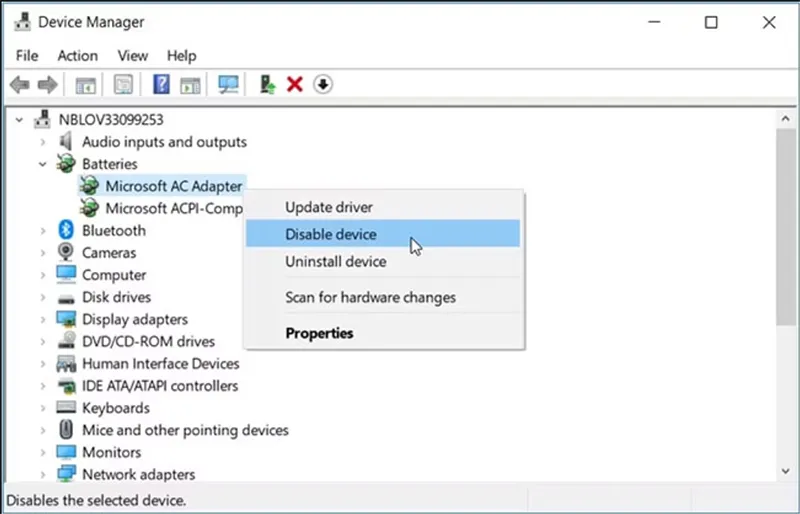Open the View menu
This screenshot has height=514, width=800.
(x=132, y=56)
